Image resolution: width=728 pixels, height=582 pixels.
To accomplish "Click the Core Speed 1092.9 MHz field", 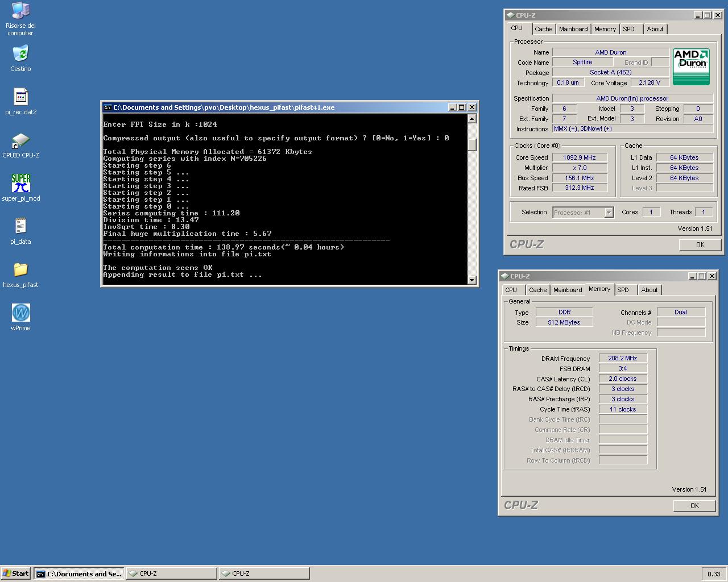I will [x=580, y=157].
